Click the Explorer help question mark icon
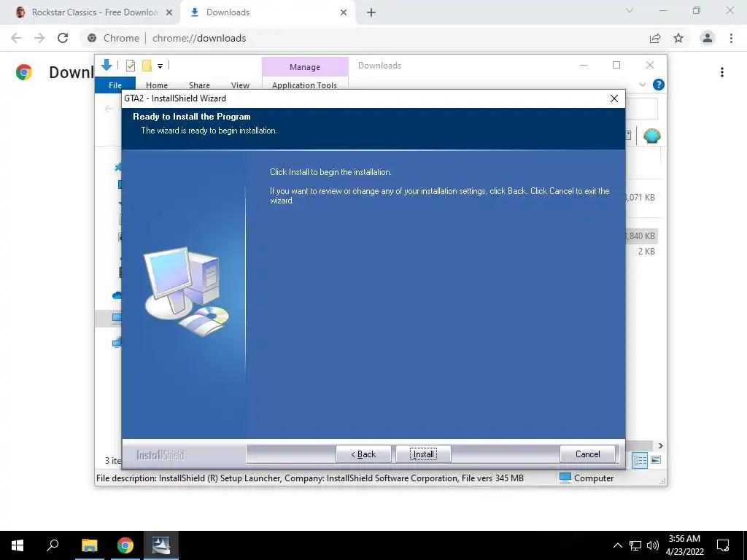 pyautogui.click(x=659, y=85)
